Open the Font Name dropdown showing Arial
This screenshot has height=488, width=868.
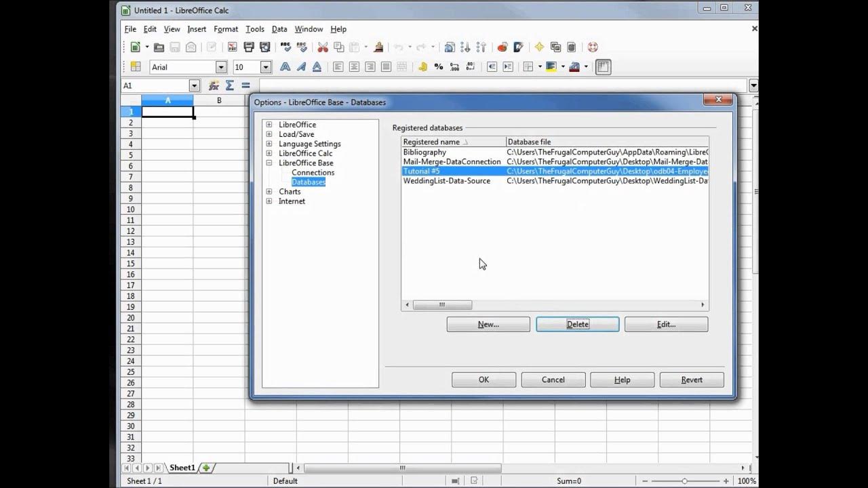click(221, 67)
